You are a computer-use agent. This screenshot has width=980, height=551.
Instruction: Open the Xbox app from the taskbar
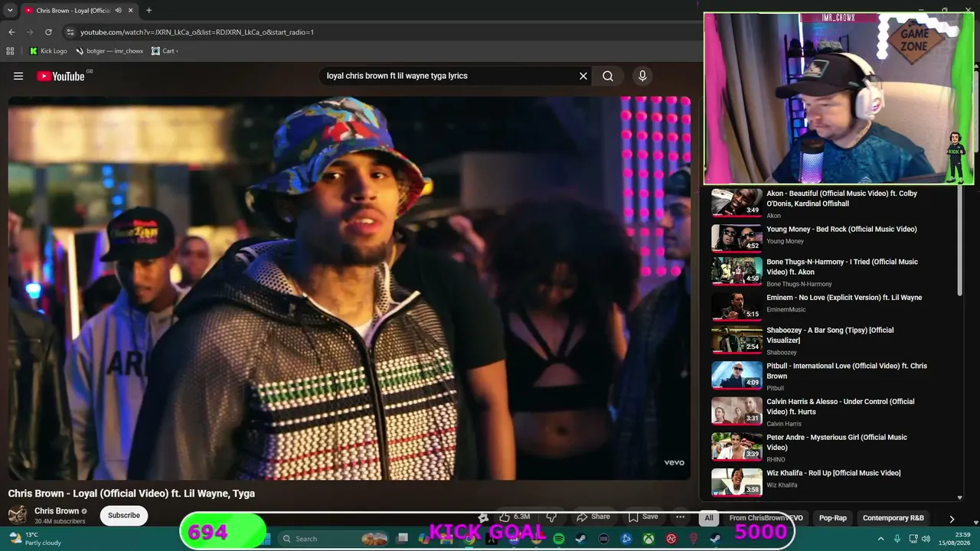pos(648,539)
